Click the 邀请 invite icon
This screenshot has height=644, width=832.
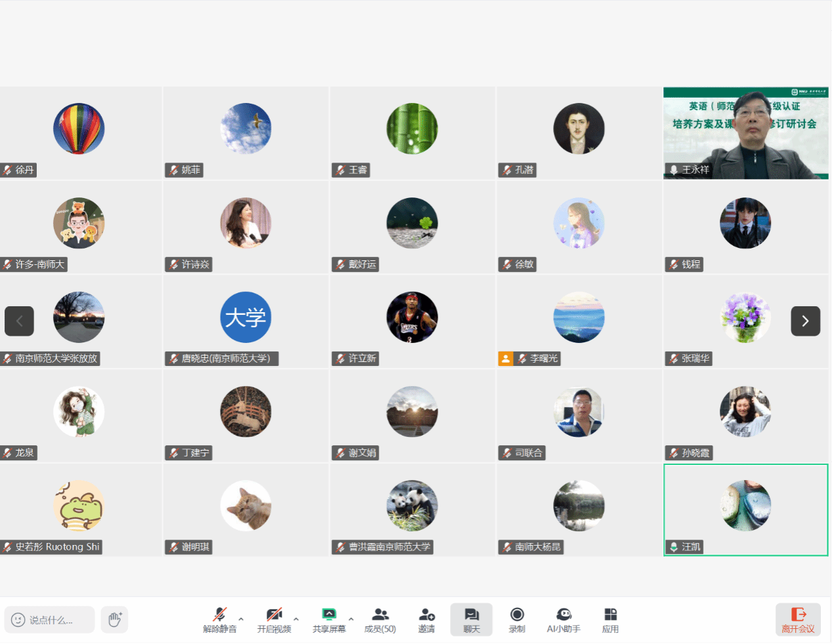coord(426,620)
